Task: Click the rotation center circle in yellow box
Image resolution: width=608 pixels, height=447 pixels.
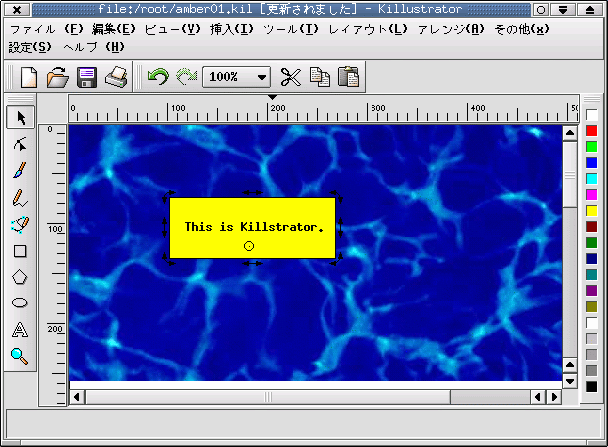Action: click(x=249, y=246)
